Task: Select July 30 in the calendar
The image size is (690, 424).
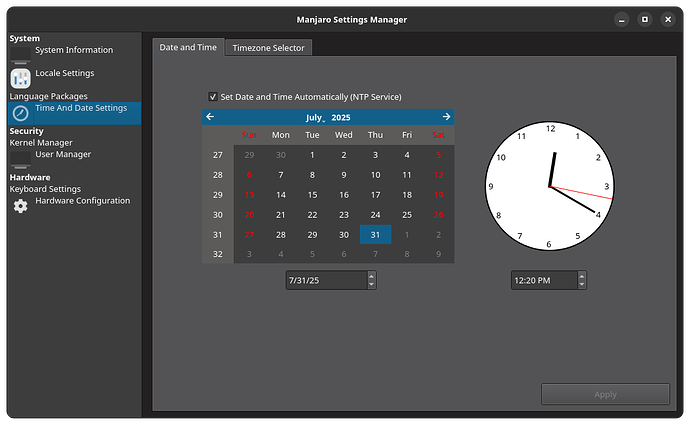Action: coord(344,234)
